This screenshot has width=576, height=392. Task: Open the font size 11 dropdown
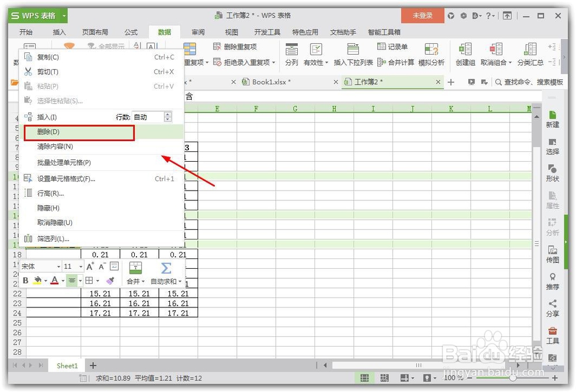tap(81, 267)
